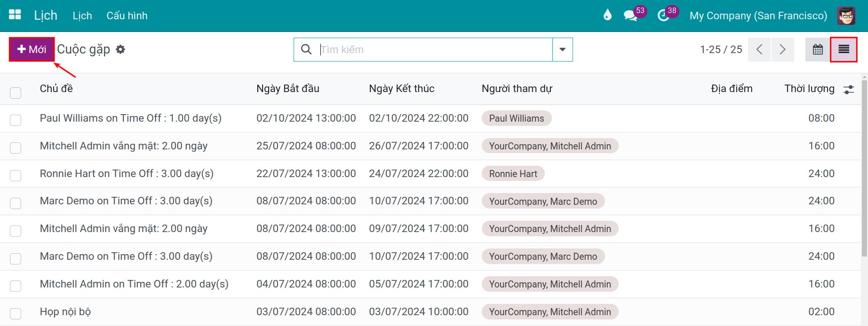Click the Người tham dự column header
This screenshot has height=326, width=868.
pos(517,88)
